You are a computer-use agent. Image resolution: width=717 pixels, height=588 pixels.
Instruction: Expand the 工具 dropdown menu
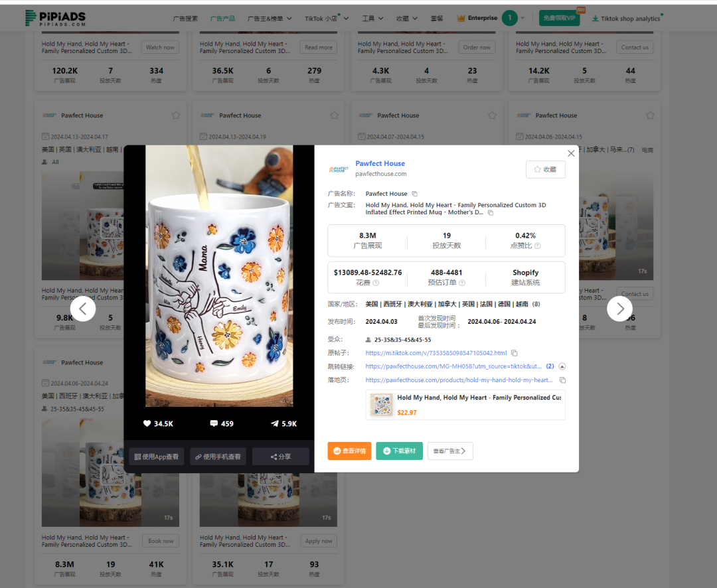pyautogui.click(x=372, y=19)
